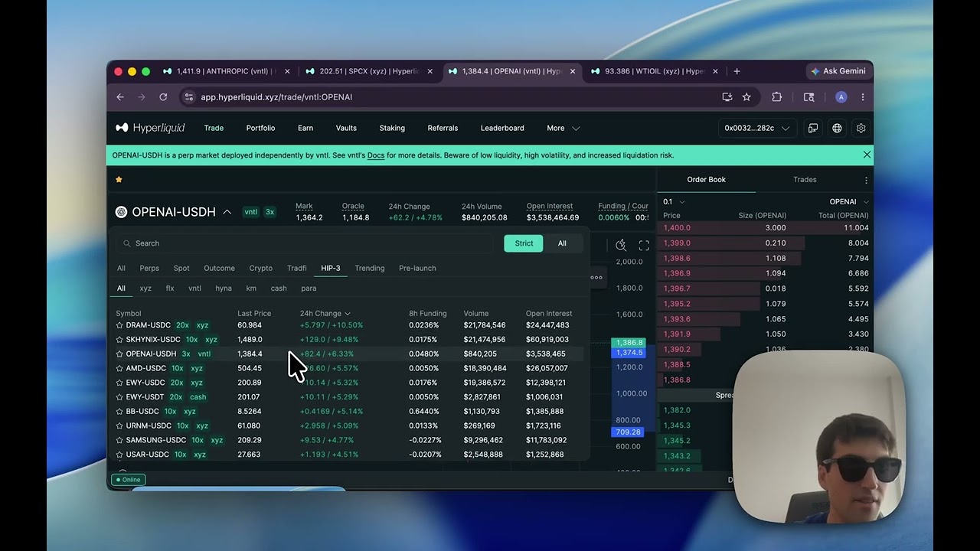This screenshot has width=980, height=551.
Task: Click the browser address bar URL
Action: (276, 97)
